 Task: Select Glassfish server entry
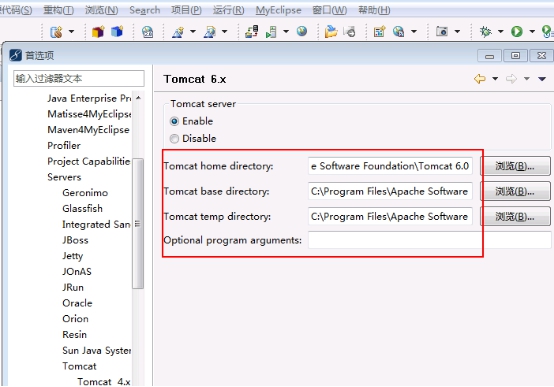[82, 209]
